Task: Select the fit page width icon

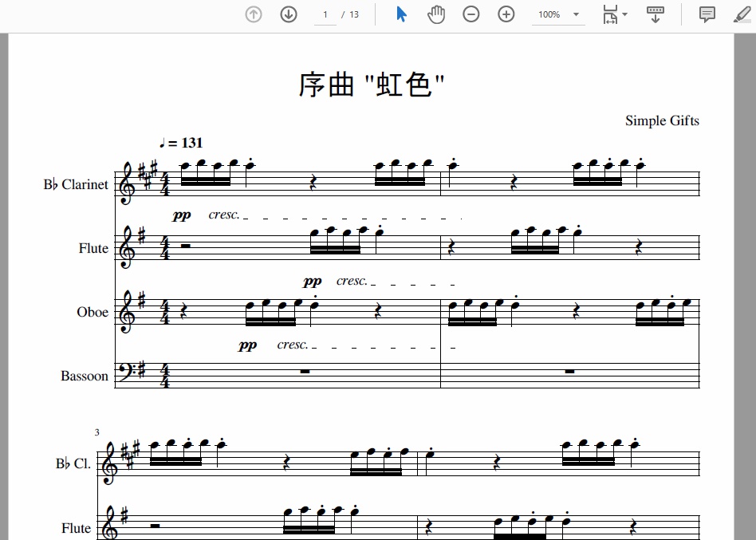Action: (x=610, y=14)
